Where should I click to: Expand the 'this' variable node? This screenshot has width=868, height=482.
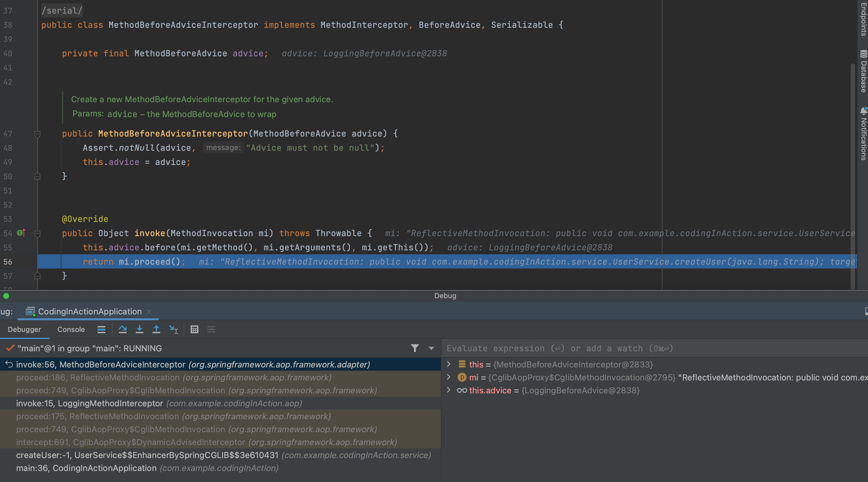coord(449,364)
